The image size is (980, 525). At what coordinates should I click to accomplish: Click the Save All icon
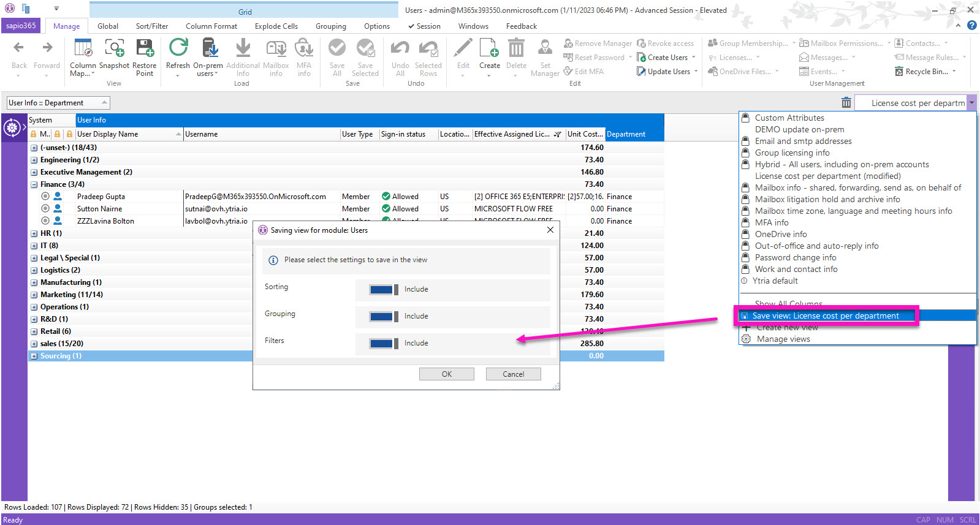(x=337, y=48)
